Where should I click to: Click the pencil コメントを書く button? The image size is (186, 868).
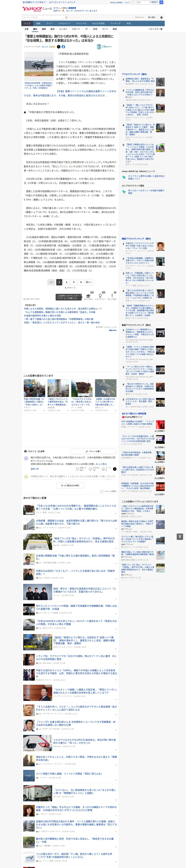[93, 451]
